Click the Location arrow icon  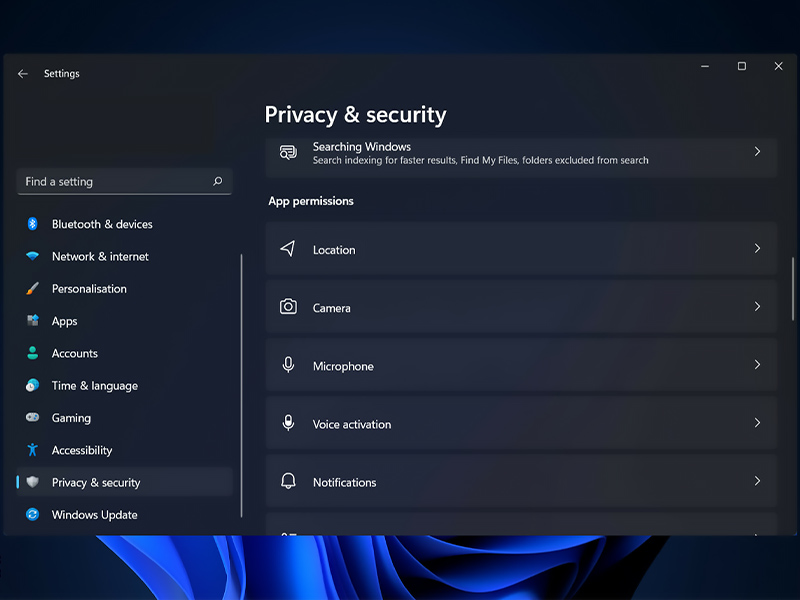288,249
